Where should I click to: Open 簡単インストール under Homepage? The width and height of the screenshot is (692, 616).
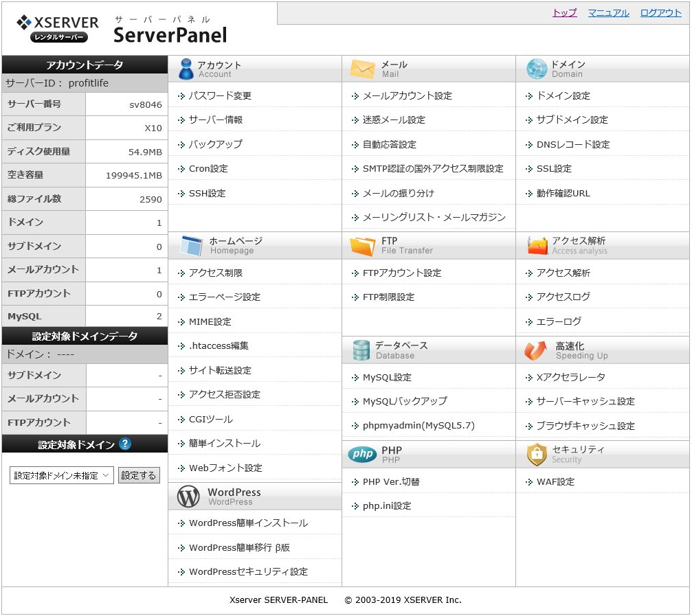click(224, 443)
